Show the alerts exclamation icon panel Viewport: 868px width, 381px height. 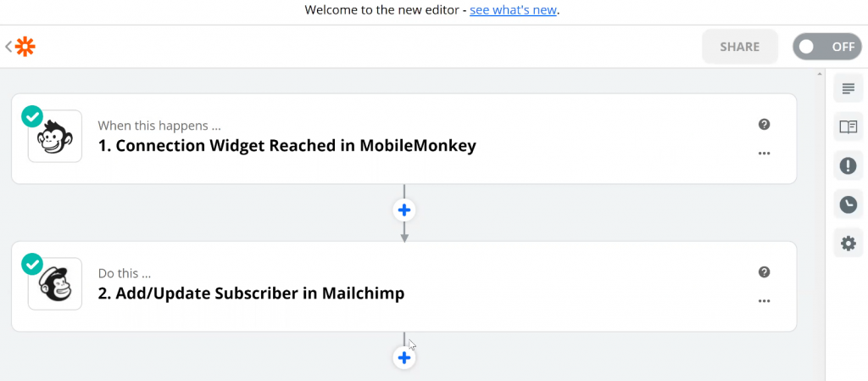pyautogui.click(x=848, y=165)
